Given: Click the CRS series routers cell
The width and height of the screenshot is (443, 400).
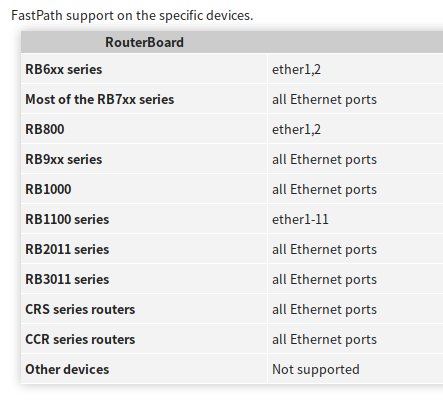Looking at the screenshot, I should click(80, 309).
